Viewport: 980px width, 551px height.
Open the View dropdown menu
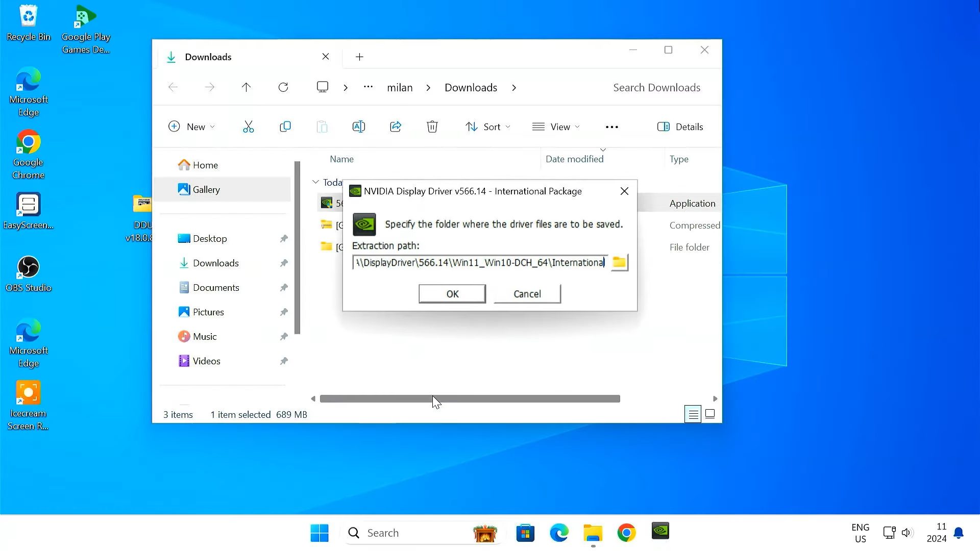coord(556,127)
